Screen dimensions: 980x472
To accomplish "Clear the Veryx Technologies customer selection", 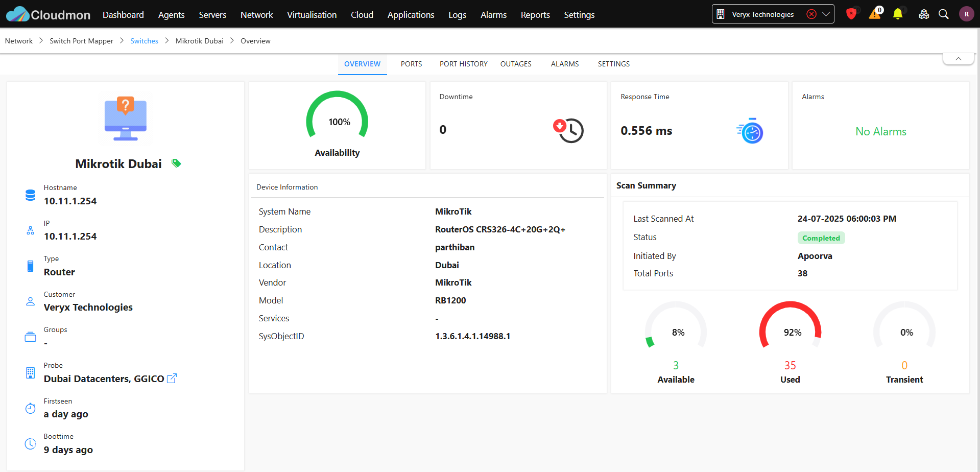I will click(811, 14).
